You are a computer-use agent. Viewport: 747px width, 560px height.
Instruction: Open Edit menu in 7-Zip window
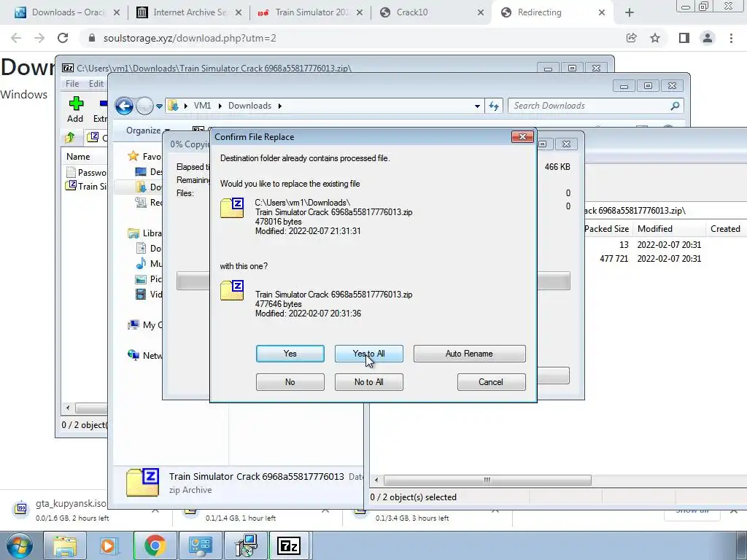tap(96, 84)
